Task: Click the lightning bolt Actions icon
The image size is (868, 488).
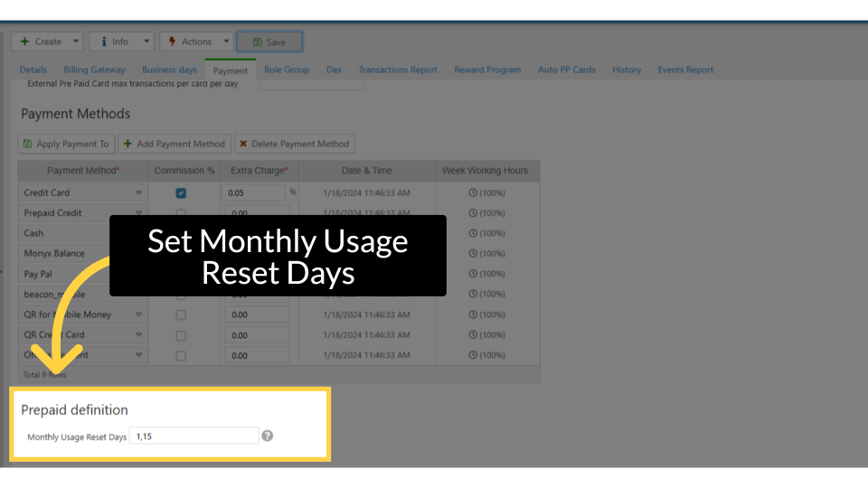Action: pyautogui.click(x=172, y=42)
